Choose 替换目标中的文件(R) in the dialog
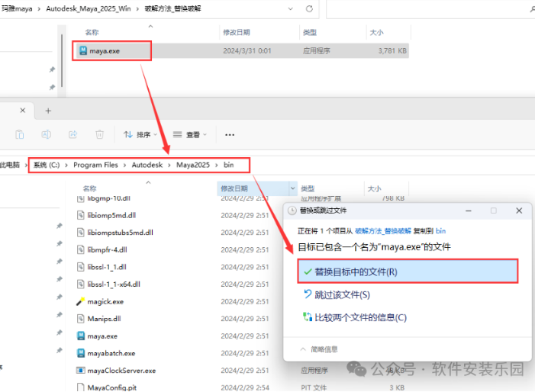 click(x=408, y=272)
